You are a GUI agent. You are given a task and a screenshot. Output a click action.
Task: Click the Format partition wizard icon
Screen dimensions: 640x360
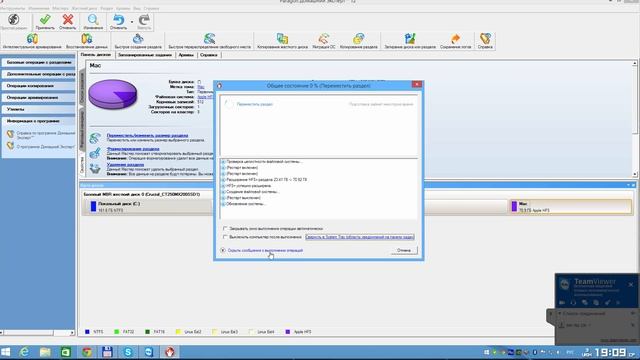coord(95,153)
